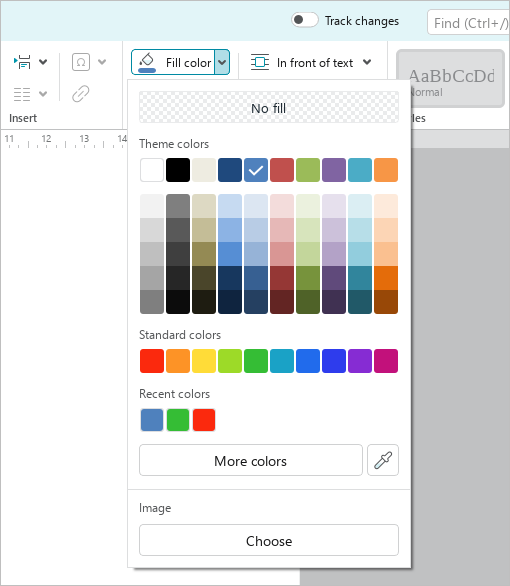
Task: Toggle the Track changes switch
Action: (305, 20)
